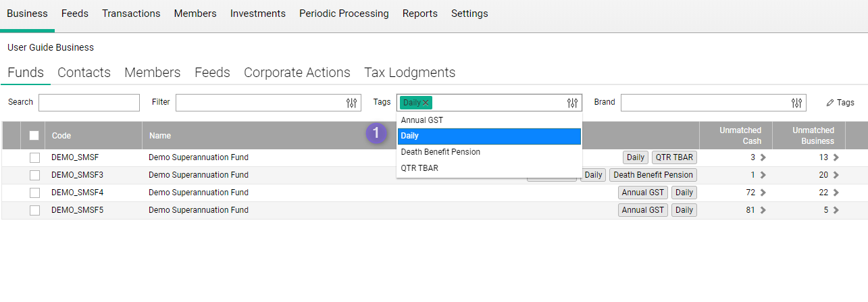
Task: Open the Settings menu
Action: pyautogui.click(x=469, y=14)
